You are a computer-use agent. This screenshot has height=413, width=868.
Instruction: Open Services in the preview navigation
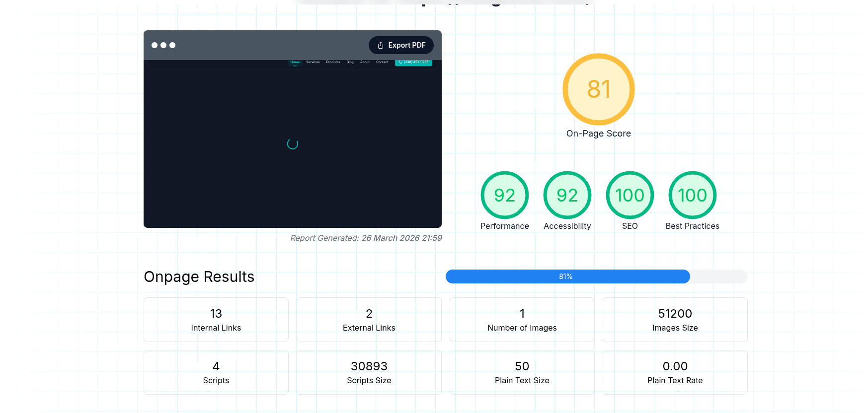(x=313, y=63)
